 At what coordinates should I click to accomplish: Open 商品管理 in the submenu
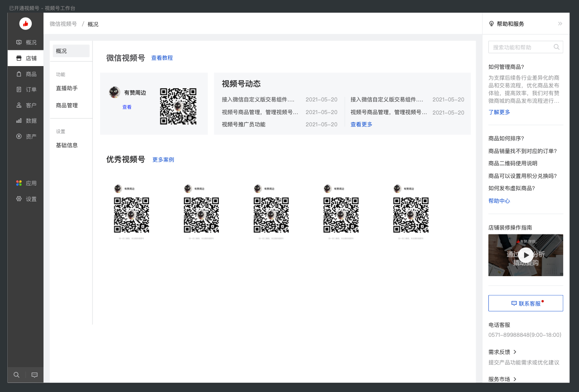point(67,105)
